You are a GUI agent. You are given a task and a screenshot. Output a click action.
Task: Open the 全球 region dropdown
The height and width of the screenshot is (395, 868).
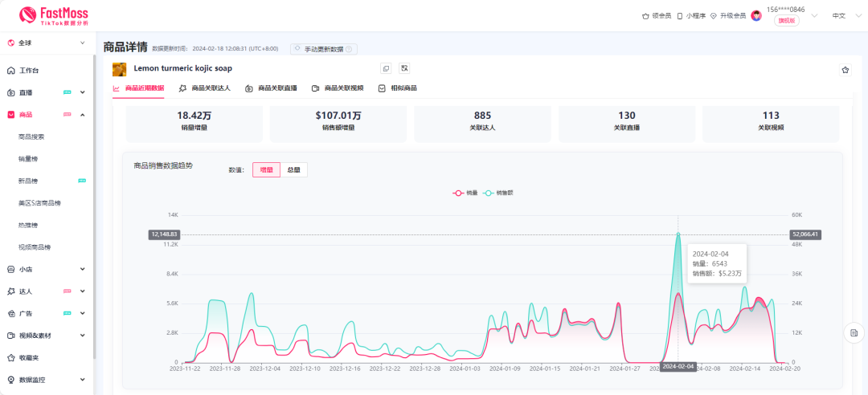click(47, 43)
